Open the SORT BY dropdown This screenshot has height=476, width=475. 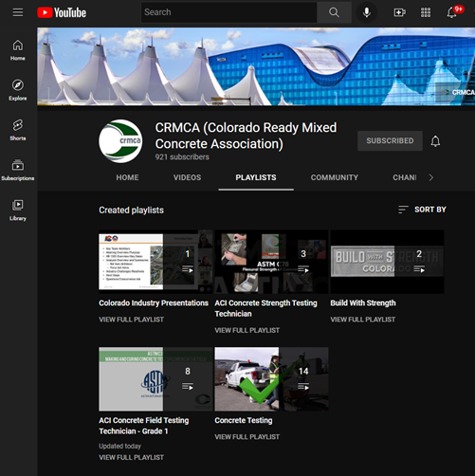tap(422, 210)
